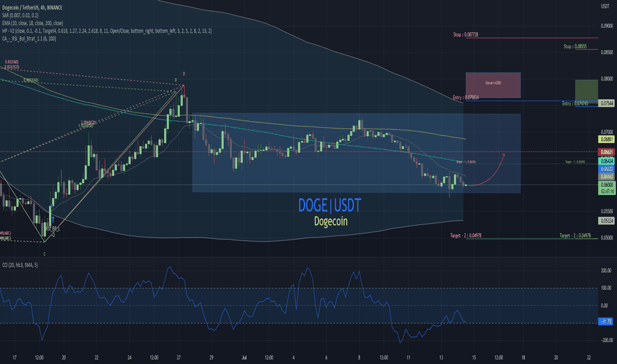Click the 0.05500 price scale tick
Screen dimensions: 617x364
pyautogui.click(x=607, y=211)
